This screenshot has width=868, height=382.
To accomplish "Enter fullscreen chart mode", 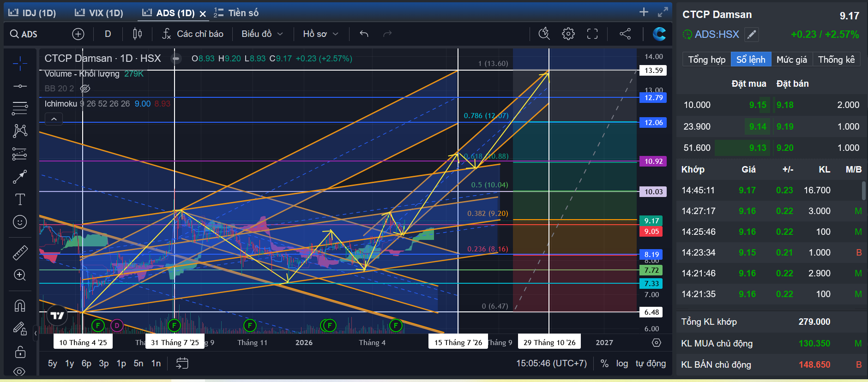I will click(x=592, y=34).
